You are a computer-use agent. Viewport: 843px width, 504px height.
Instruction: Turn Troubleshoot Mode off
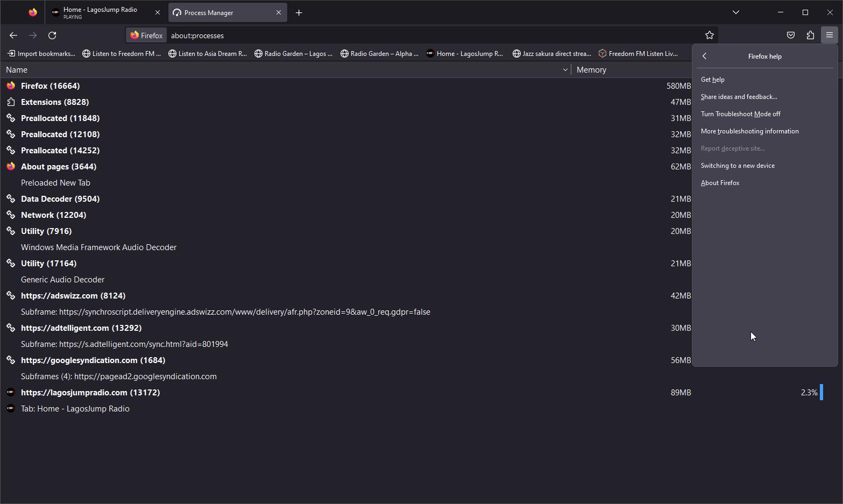click(764, 114)
